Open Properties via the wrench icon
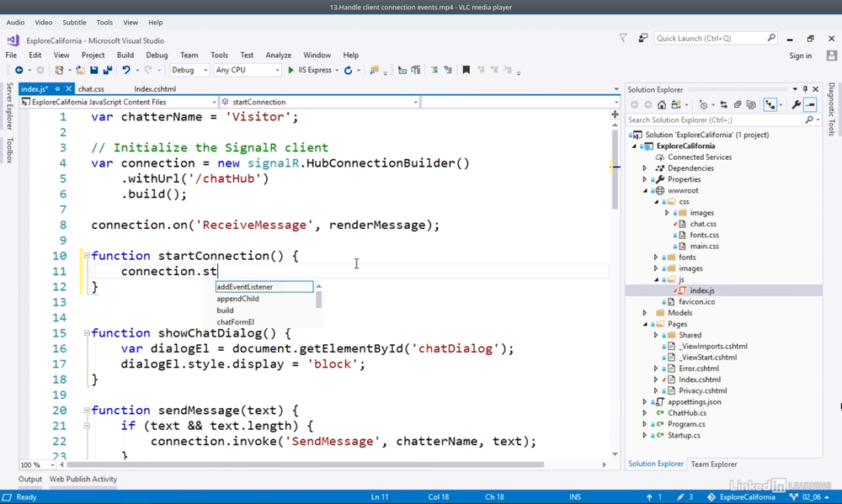The height and width of the screenshot is (504, 842). click(x=797, y=105)
